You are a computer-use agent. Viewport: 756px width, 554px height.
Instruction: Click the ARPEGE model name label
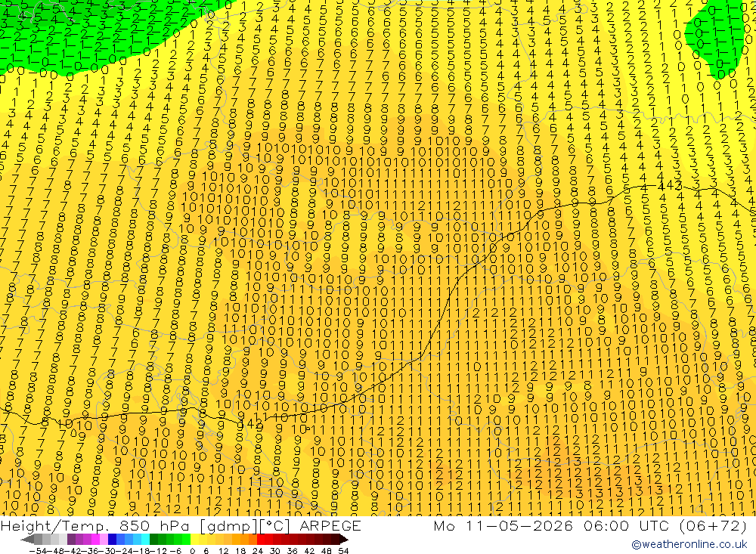click(x=330, y=525)
